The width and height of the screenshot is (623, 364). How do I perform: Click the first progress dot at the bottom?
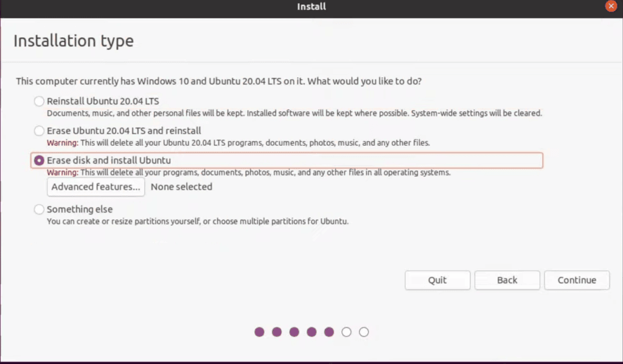coord(259,332)
